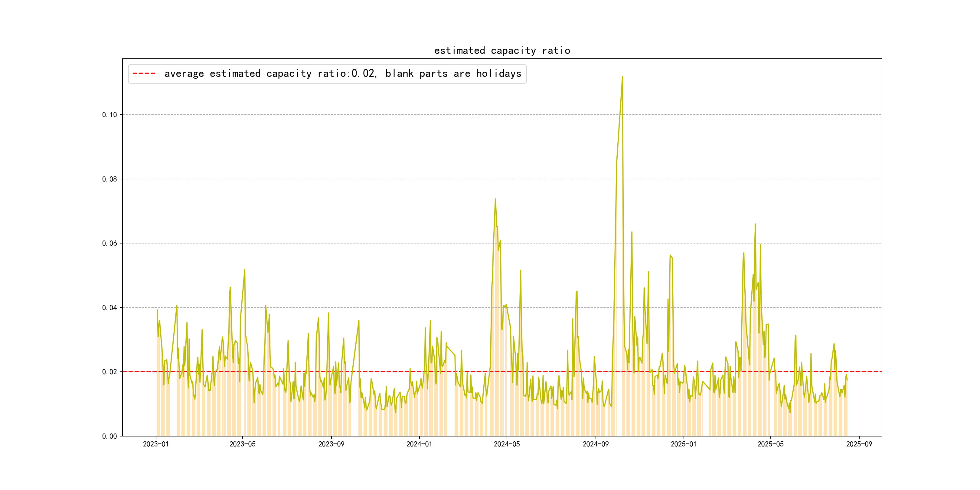Image resolution: width=980 pixels, height=490 pixels.
Task: Select the 2024-01 x-axis date label
Action: coord(419,444)
